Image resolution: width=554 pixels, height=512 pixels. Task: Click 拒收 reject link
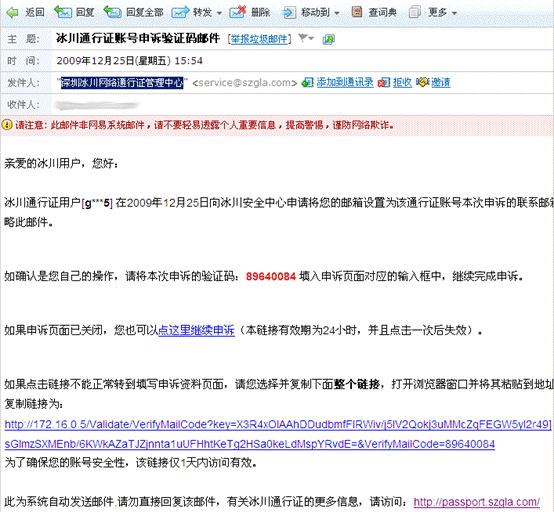point(402,83)
